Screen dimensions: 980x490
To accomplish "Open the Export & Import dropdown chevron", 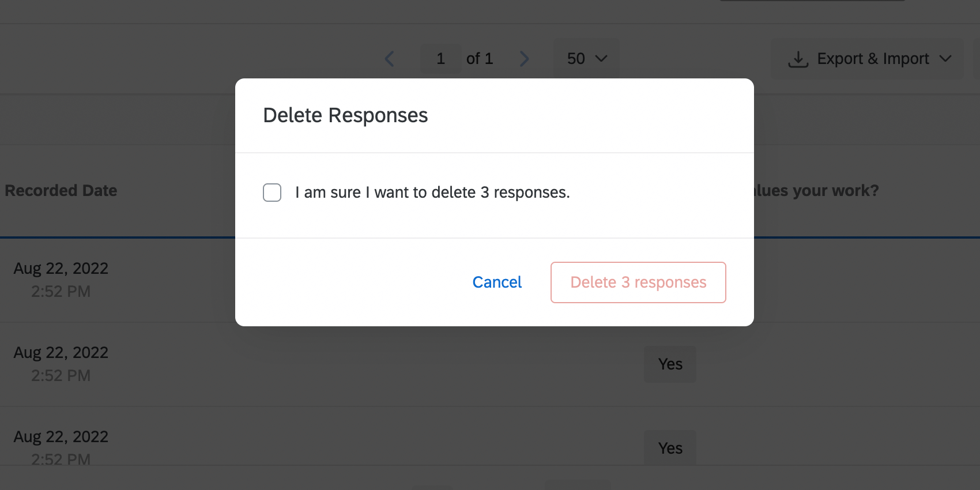I will [945, 58].
